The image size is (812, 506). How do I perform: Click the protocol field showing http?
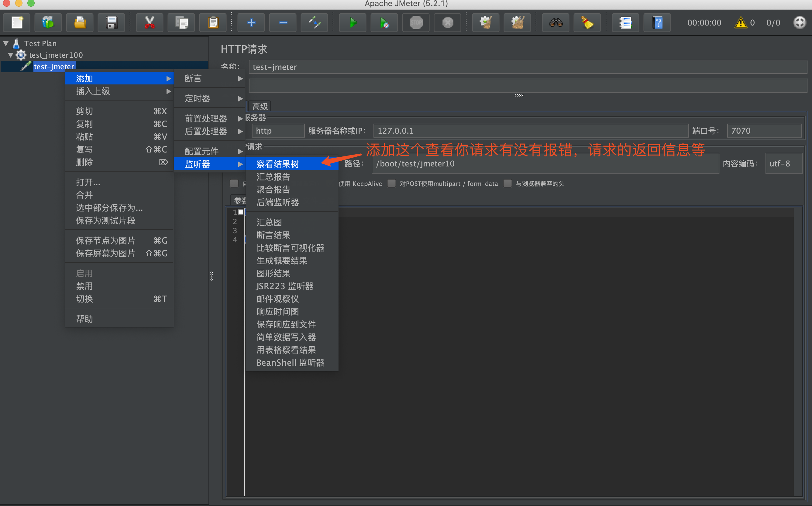278,131
